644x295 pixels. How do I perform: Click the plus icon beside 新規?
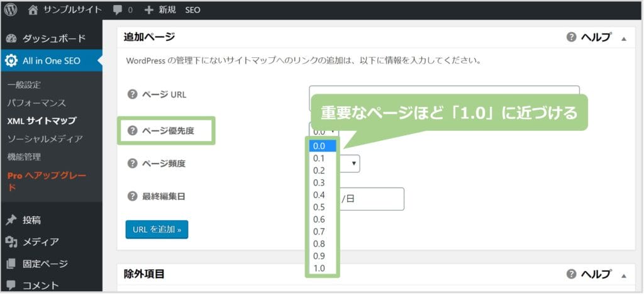(148, 10)
